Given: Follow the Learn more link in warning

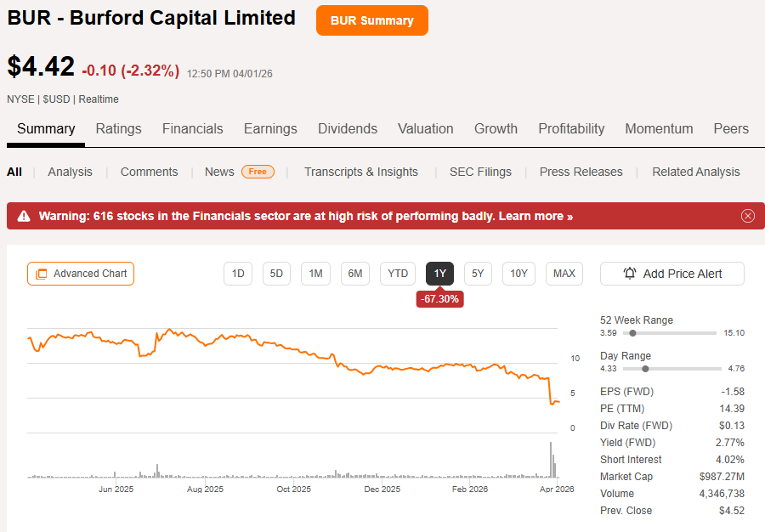Looking at the screenshot, I should 535,216.
